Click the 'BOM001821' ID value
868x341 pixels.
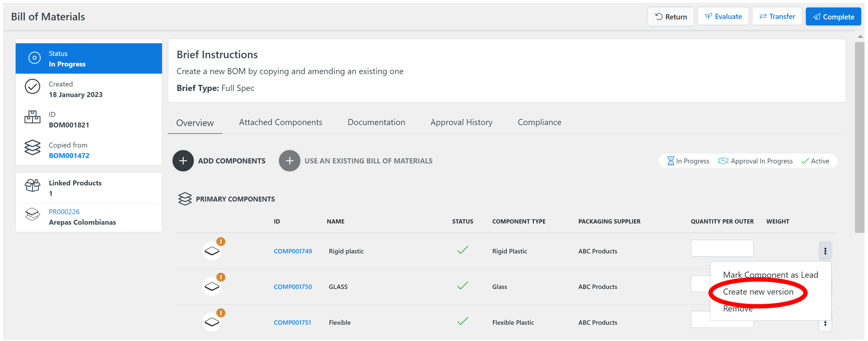point(69,125)
